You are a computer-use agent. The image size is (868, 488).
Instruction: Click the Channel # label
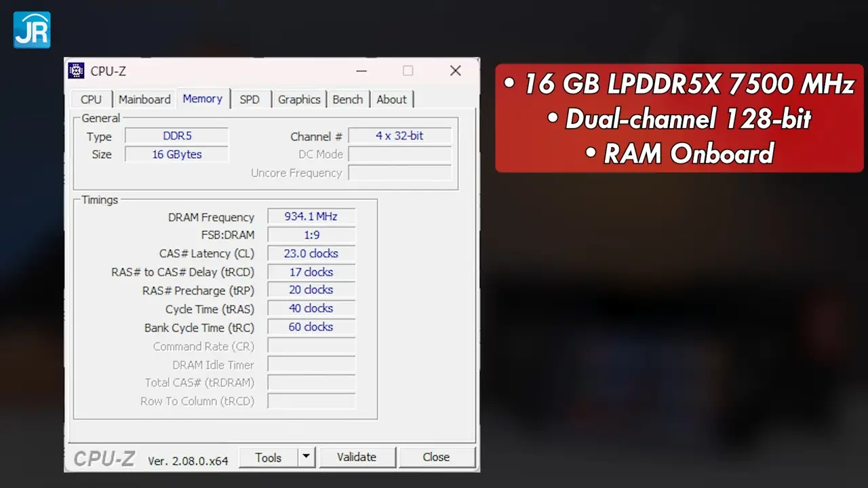tap(317, 136)
